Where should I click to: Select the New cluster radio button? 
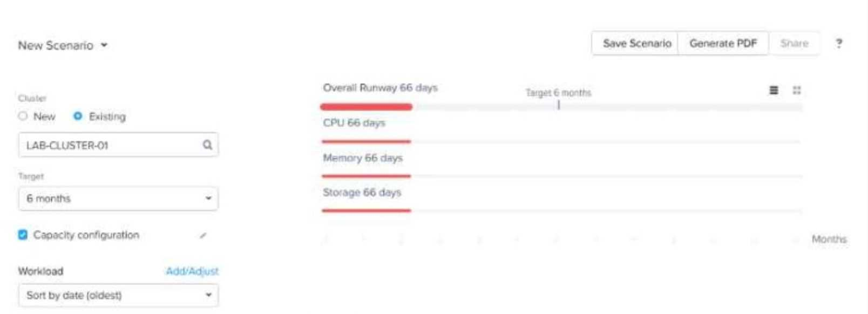[23, 116]
